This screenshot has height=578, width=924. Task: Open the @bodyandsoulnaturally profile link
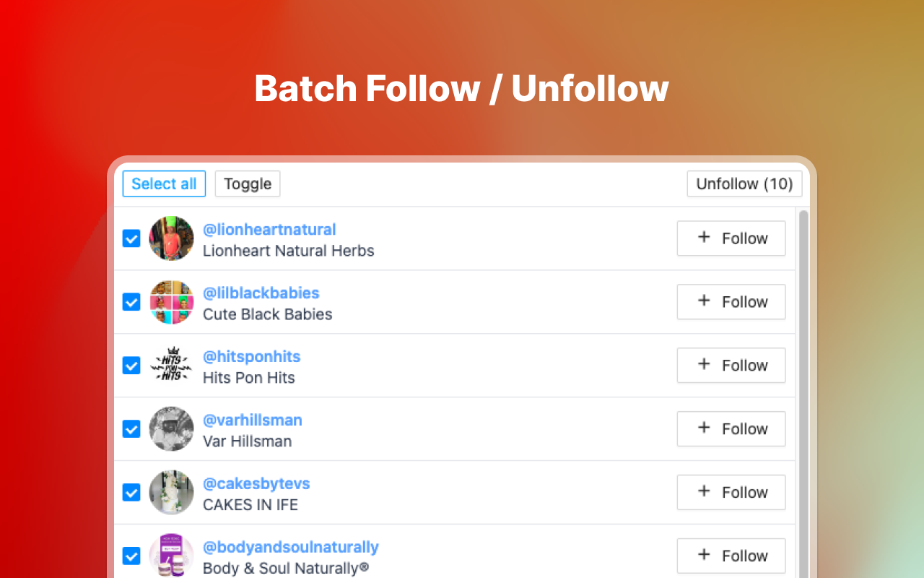coord(291,547)
